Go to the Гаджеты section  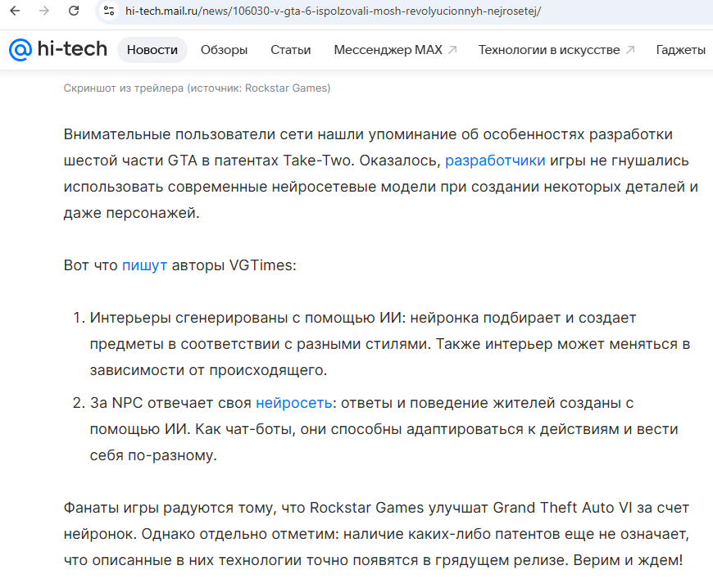point(681,49)
